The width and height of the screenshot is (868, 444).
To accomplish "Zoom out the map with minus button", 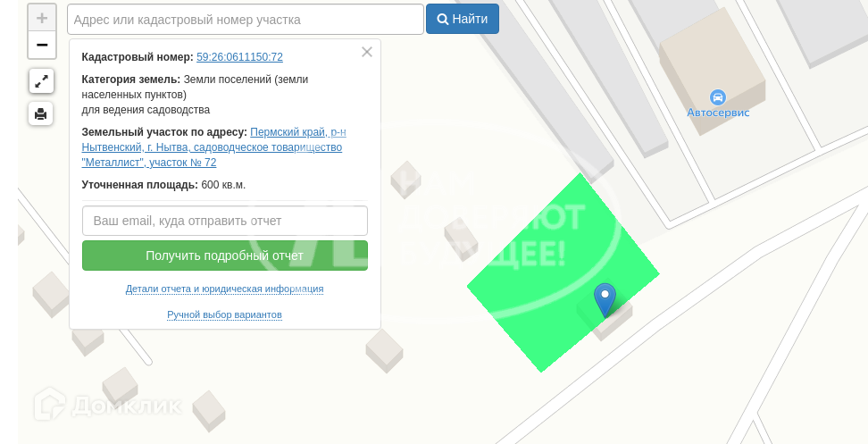I will 42,45.
